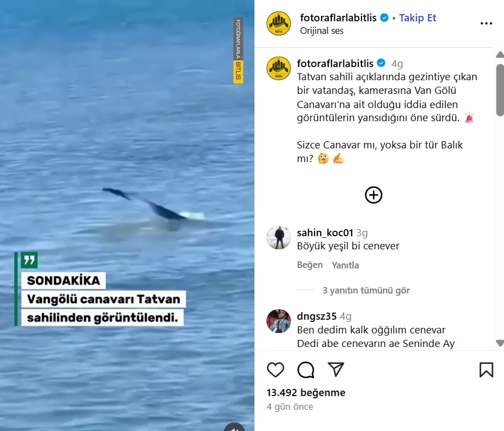The width and height of the screenshot is (504, 431).
Task: Expand 3 yanıtın tümünü gör replies
Action: (366, 290)
